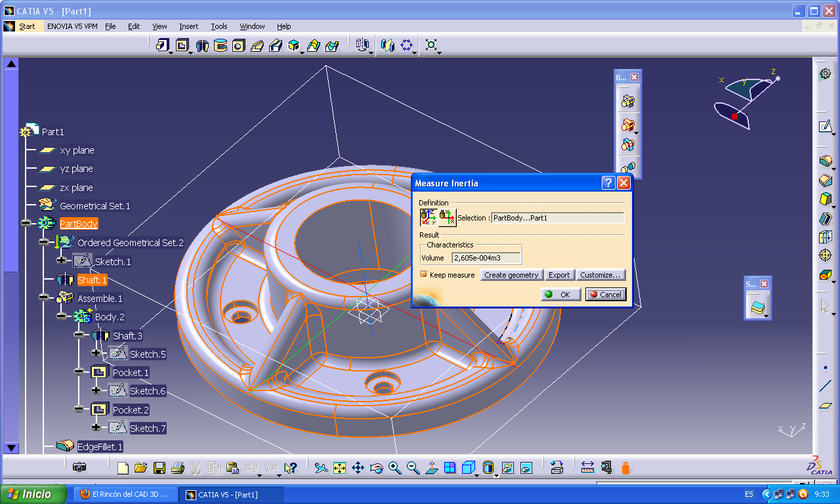
Task: Click the Edge Fillet icon in right toolbar
Action: (826, 161)
